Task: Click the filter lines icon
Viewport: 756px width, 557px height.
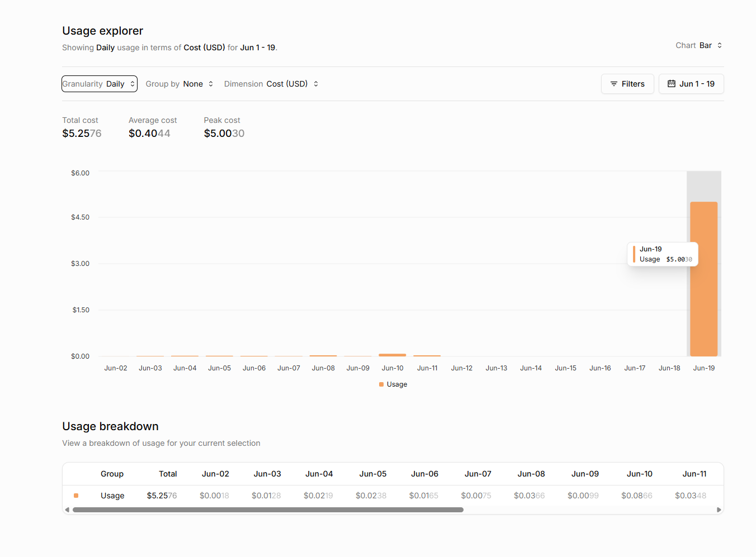Action: 614,84
